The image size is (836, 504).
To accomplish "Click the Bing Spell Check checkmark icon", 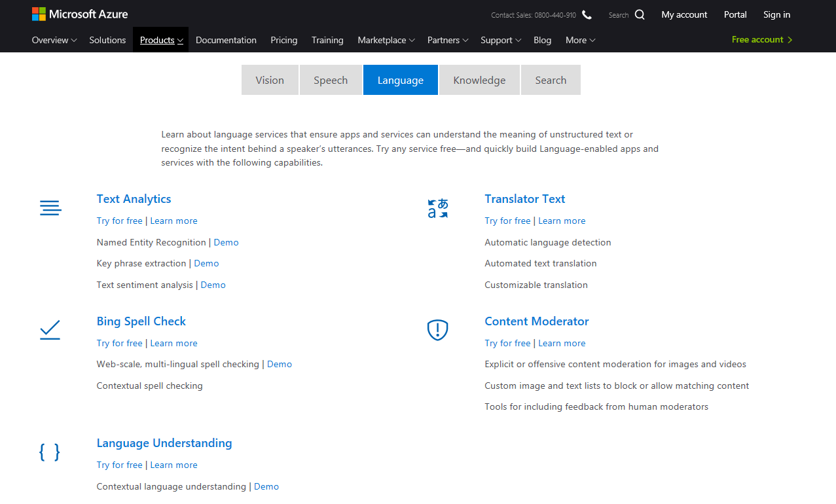I will click(x=50, y=330).
